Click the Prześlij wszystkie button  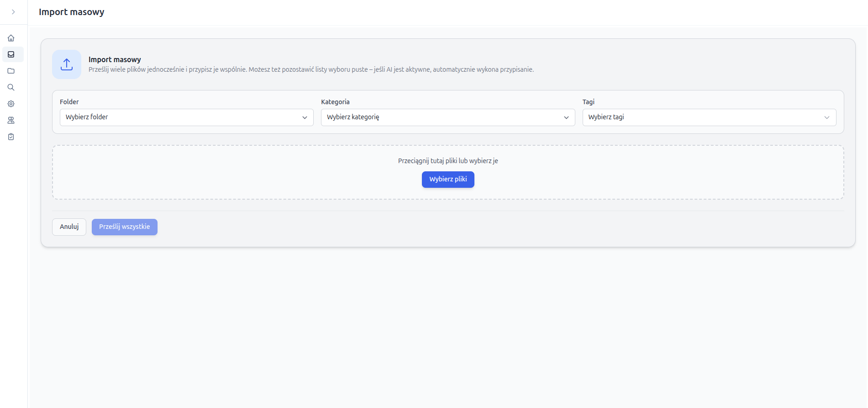pyautogui.click(x=125, y=227)
